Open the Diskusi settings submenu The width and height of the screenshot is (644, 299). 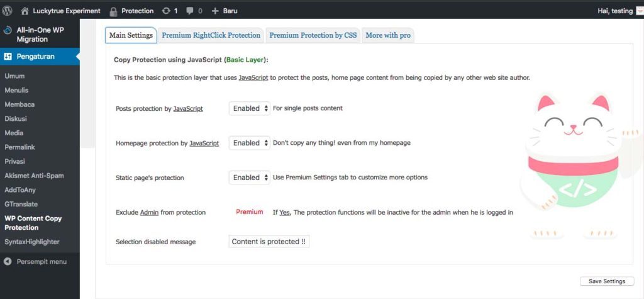pyautogui.click(x=16, y=118)
